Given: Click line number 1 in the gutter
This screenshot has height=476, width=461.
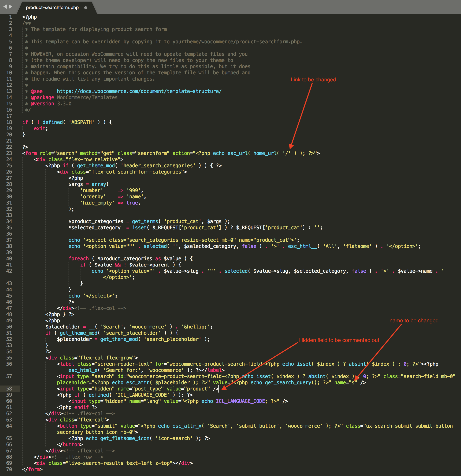Looking at the screenshot, I should pos(11,17).
